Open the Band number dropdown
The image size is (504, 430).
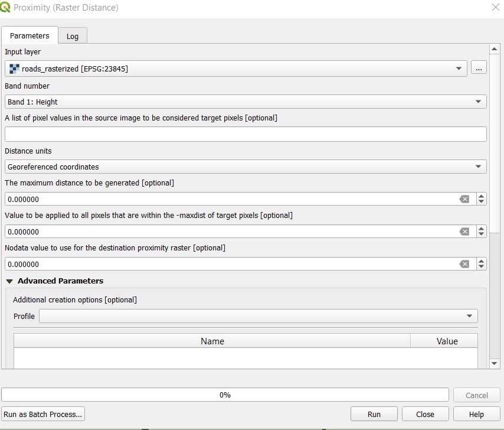pyautogui.click(x=246, y=102)
